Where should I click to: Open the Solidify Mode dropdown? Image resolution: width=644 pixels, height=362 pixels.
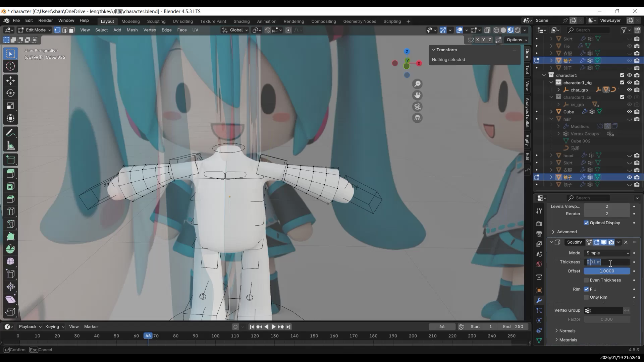tap(607, 253)
